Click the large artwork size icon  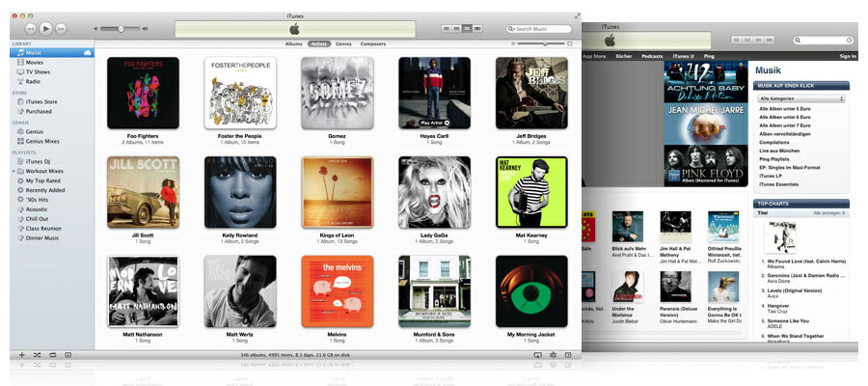(570, 43)
